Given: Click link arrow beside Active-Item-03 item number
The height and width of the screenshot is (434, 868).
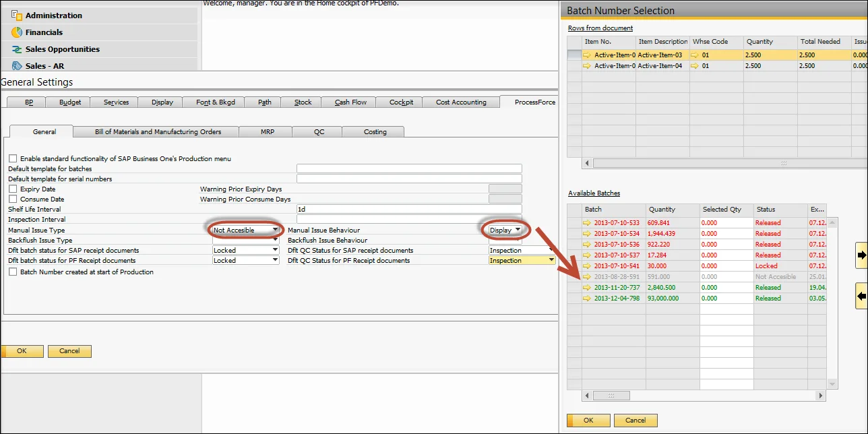Looking at the screenshot, I should (x=587, y=55).
